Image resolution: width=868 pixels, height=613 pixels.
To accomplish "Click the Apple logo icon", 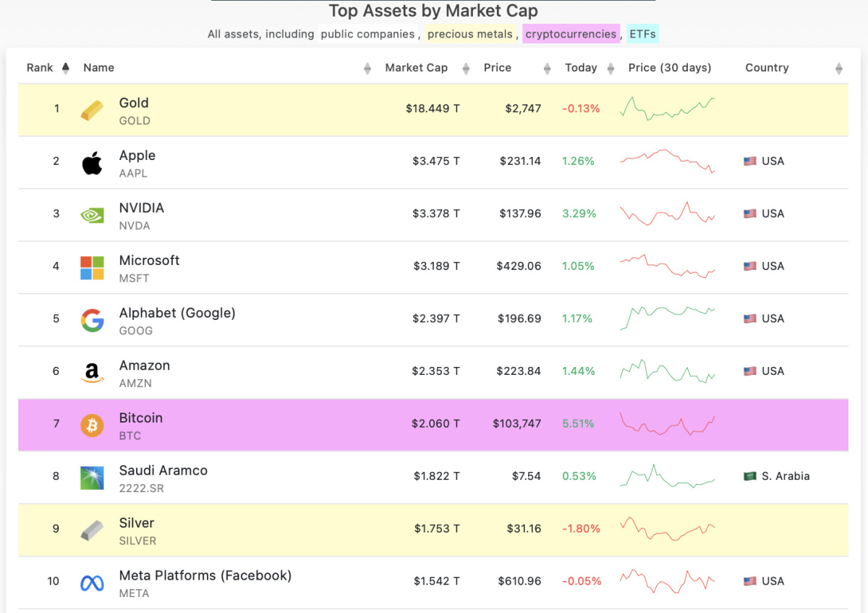I will tap(92, 163).
